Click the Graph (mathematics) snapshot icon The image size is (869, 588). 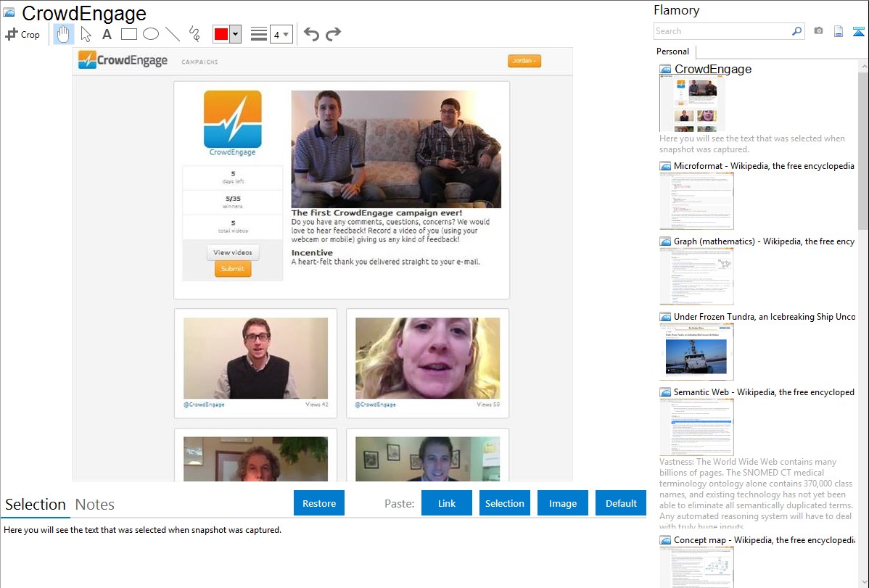(665, 241)
